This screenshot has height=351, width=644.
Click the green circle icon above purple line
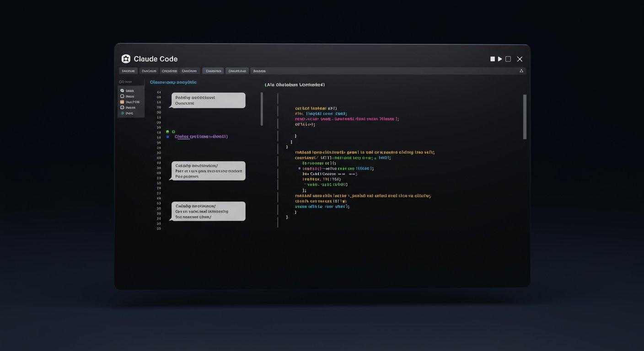coord(173,132)
